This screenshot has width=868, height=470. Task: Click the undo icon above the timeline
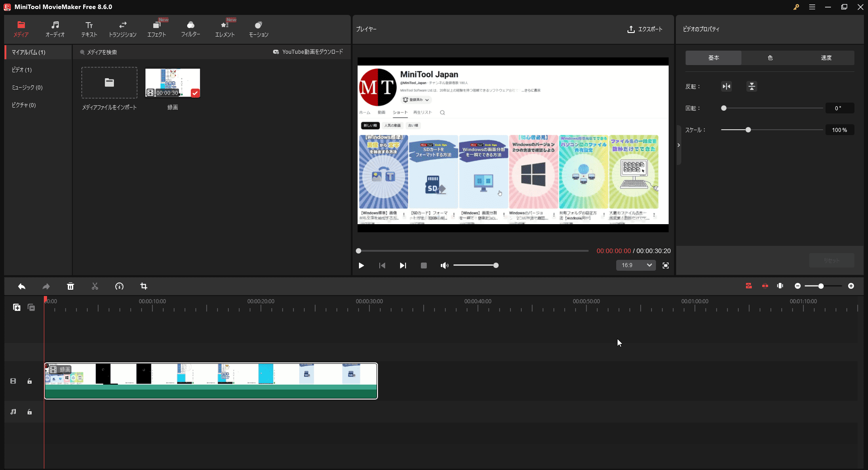point(22,286)
